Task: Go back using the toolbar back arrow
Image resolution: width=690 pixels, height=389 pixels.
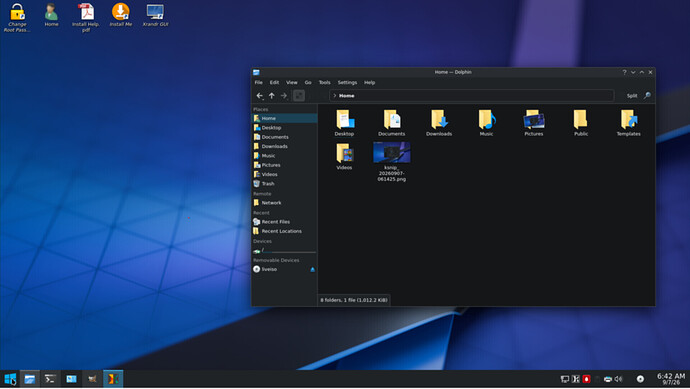Action: (x=260, y=95)
